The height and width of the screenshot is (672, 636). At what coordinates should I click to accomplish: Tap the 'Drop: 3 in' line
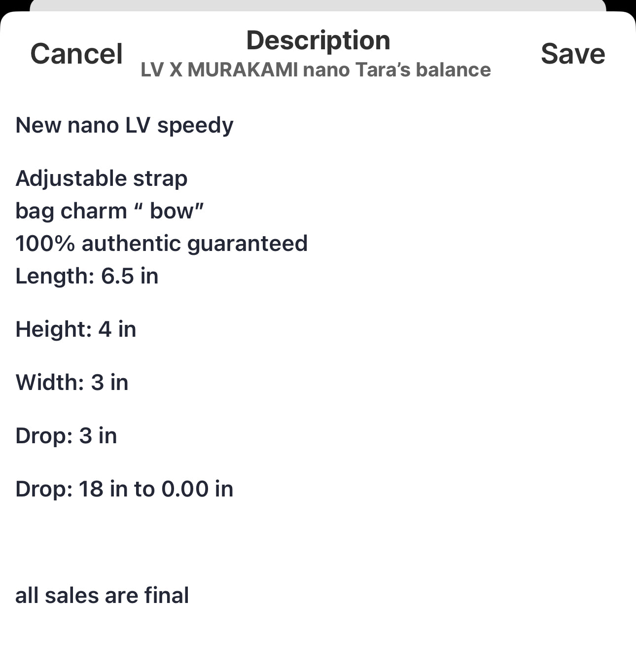pos(66,436)
